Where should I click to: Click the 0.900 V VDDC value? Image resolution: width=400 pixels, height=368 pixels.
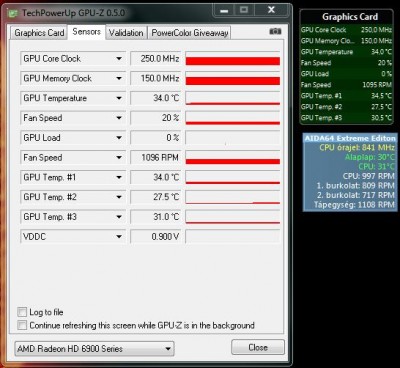click(x=156, y=237)
